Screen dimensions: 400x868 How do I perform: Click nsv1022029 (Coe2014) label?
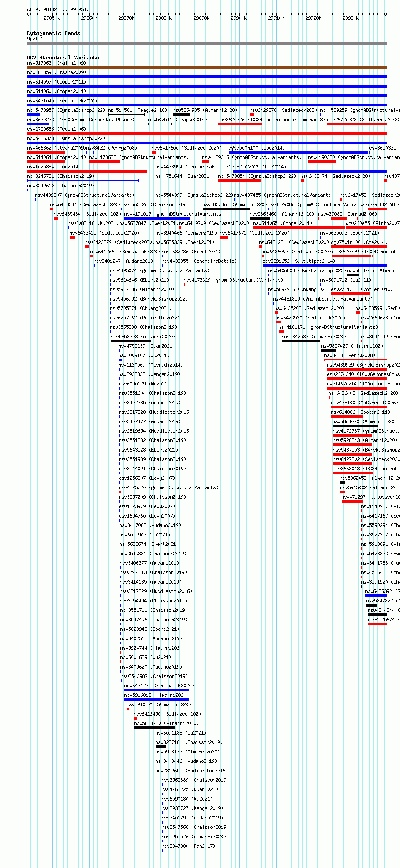[259, 167]
